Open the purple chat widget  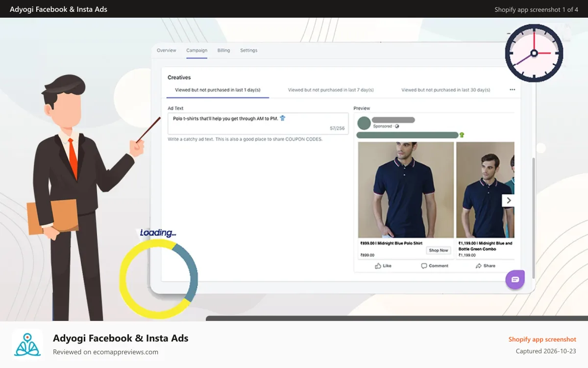click(x=515, y=279)
